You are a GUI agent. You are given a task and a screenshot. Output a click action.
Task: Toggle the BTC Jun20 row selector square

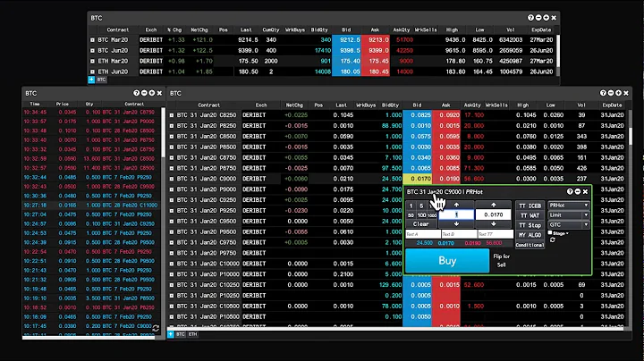[x=92, y=51]
